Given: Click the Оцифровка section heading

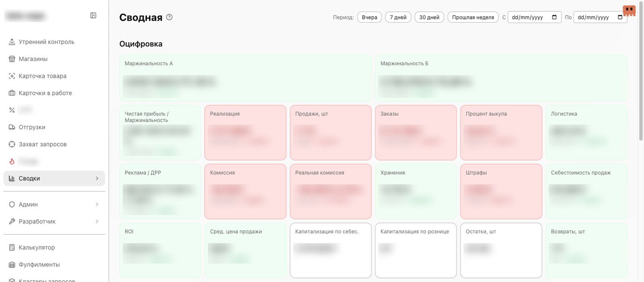Looking at the screenshot, I should pyautogui.click(x=141, y=44).
